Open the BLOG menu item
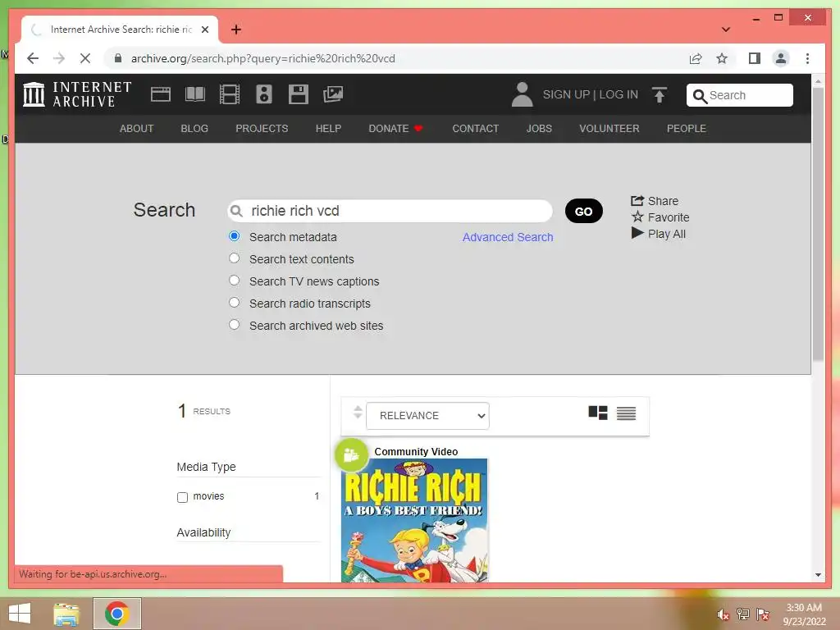 pos(194,129)
